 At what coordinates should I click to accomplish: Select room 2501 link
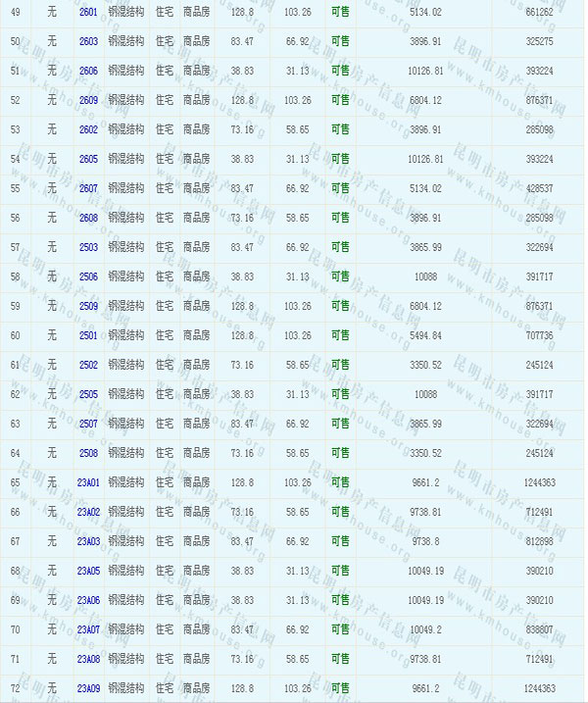(x=88, y=335)
